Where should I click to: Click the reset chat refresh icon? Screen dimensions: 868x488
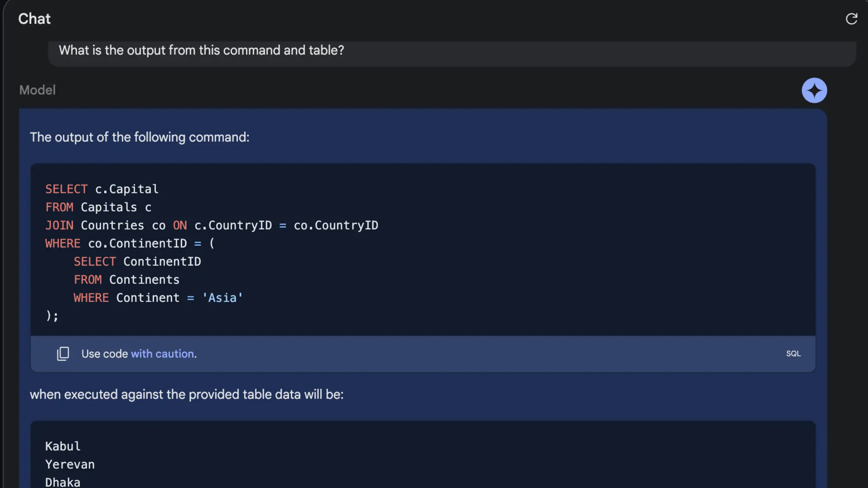point(851,19)
